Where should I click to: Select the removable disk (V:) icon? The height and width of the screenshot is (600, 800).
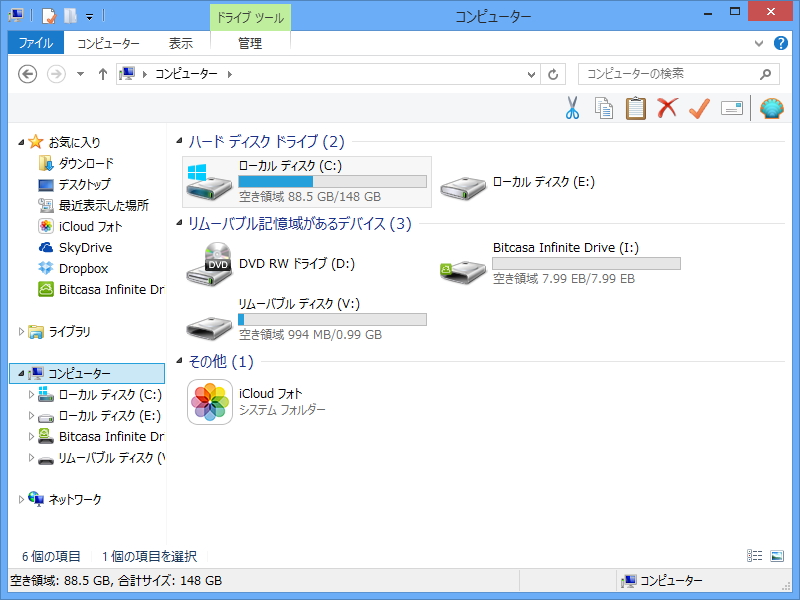click(209, 327)
